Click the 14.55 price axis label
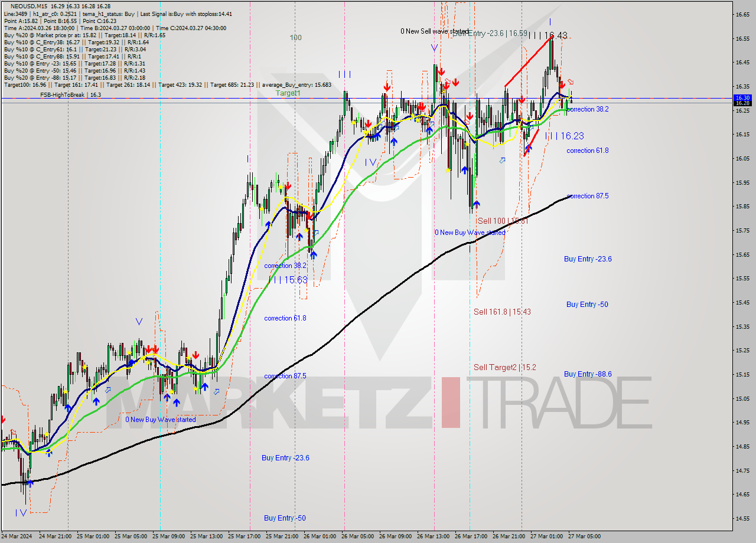Viewport: 756px width, 543px height. click(742, 518)
